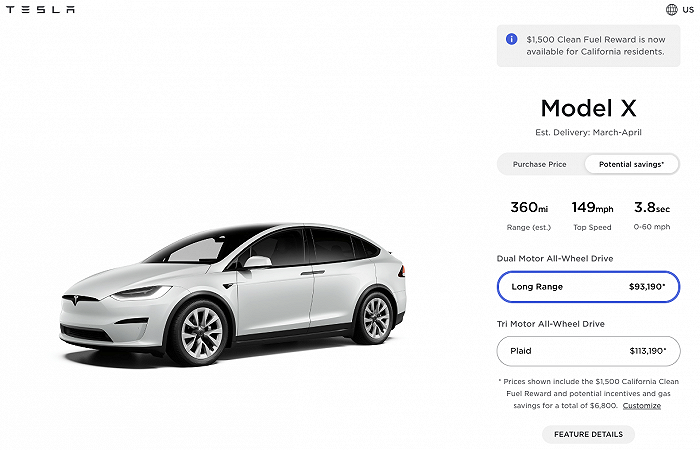The image size is (700, 450).
Task: Switch to the Purchase Price view
Action: (x=540, y=164)
